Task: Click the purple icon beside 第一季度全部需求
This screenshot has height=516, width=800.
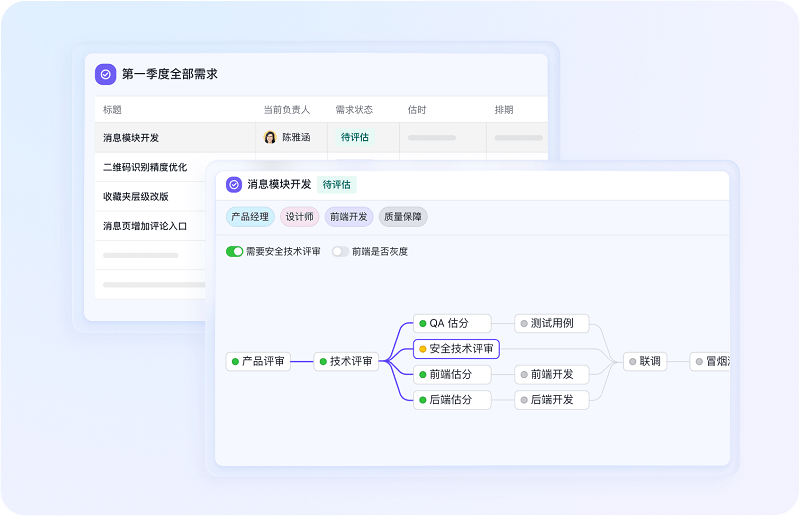Action: 105,74
